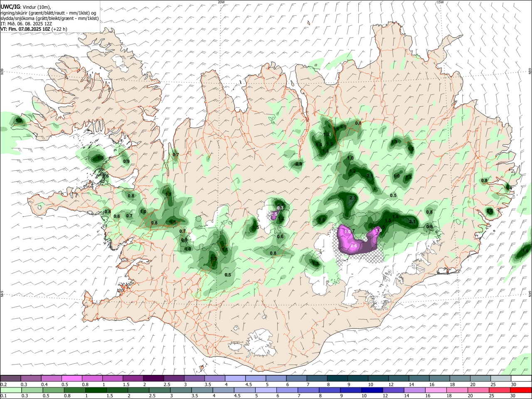532x399 pixels.
Task: Click the 'slydda/snjókoma' legend description line
Action: click(49, 18)
